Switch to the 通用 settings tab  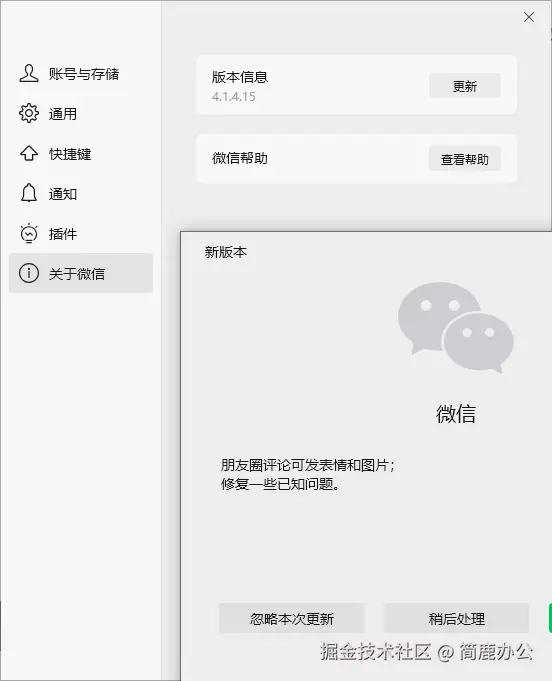point(81,114)
